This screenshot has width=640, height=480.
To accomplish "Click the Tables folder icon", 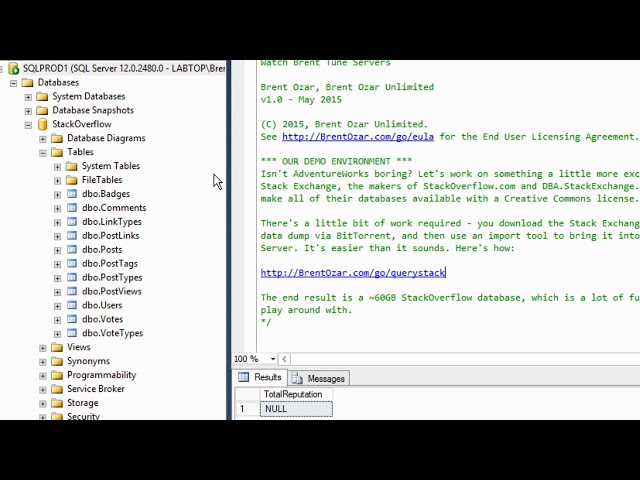I will pyautogui.click(x=57, y=152).
